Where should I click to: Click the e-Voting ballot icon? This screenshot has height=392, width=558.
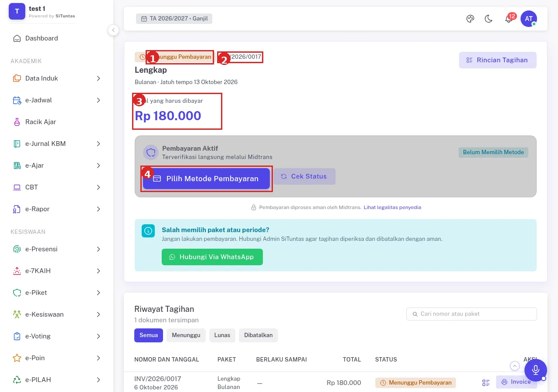coord(17,336)
